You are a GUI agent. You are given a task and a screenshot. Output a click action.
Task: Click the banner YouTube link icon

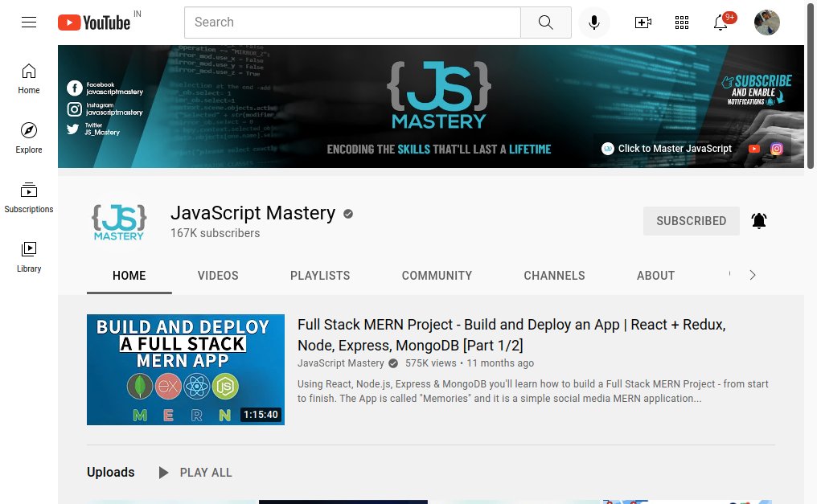tap(754, 149)
